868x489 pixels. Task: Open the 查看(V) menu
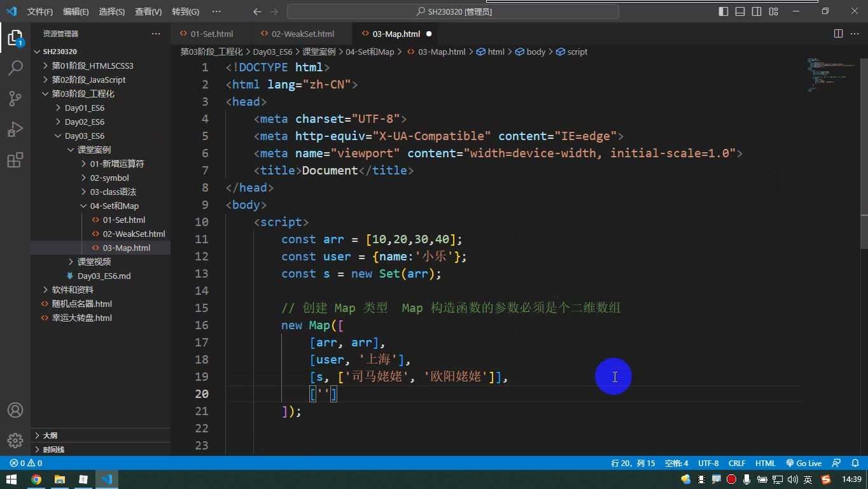coord(148,11)
